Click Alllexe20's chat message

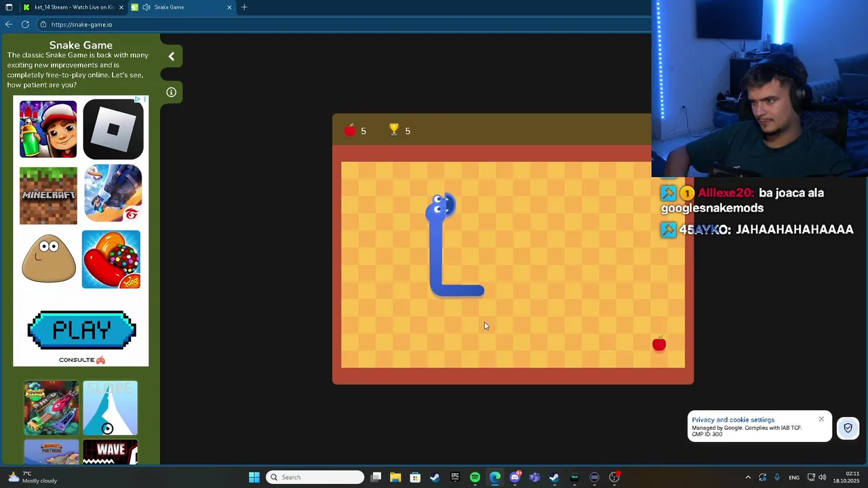coord(743,201)
